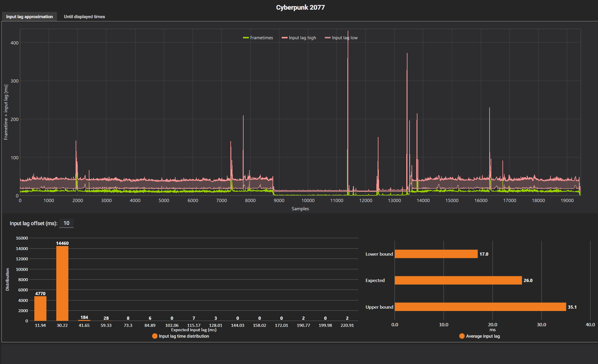598x364 pixels.
Task: Select the Upper bound 35.1 bar
Action: click(480, 307)
